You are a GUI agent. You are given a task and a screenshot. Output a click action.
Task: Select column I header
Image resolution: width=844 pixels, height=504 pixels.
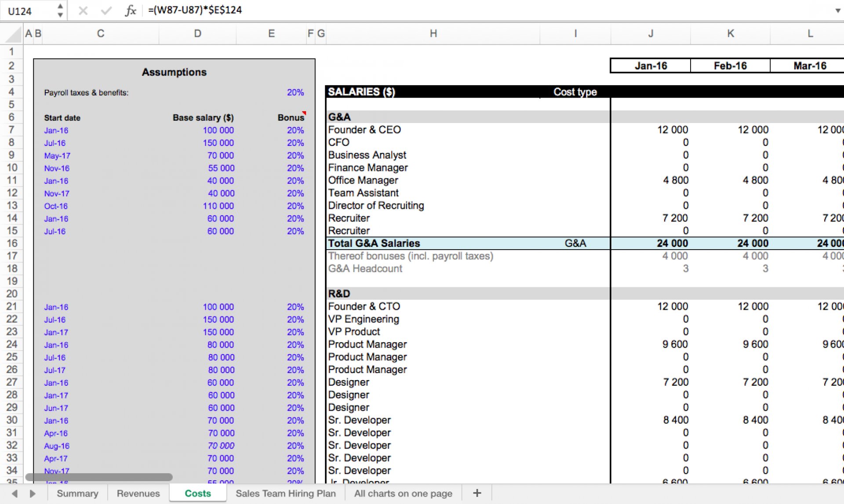point(575,33)
